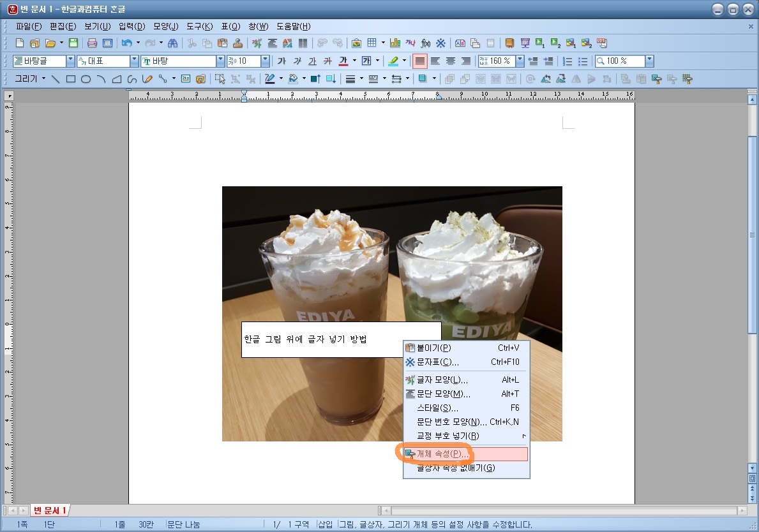Select the ellipse drawing tool

tap(86, 79)
